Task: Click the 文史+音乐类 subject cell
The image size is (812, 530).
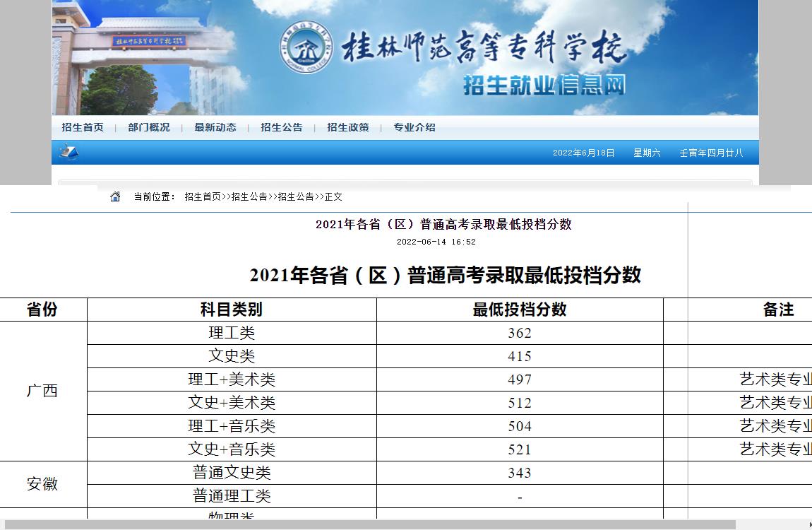Action: pyautogui.click(x=232, y=449)
